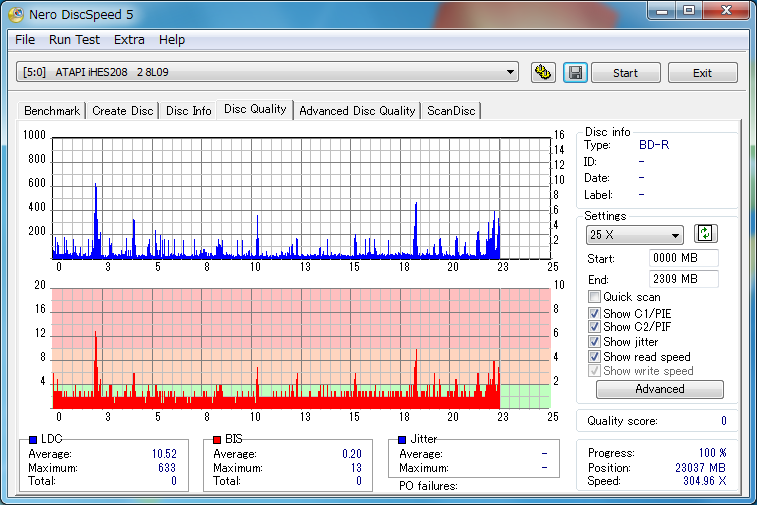The height and width of the screenshot is (505, 757).
Task: Click the PO failures label
Action: click(x=428, y=486)
